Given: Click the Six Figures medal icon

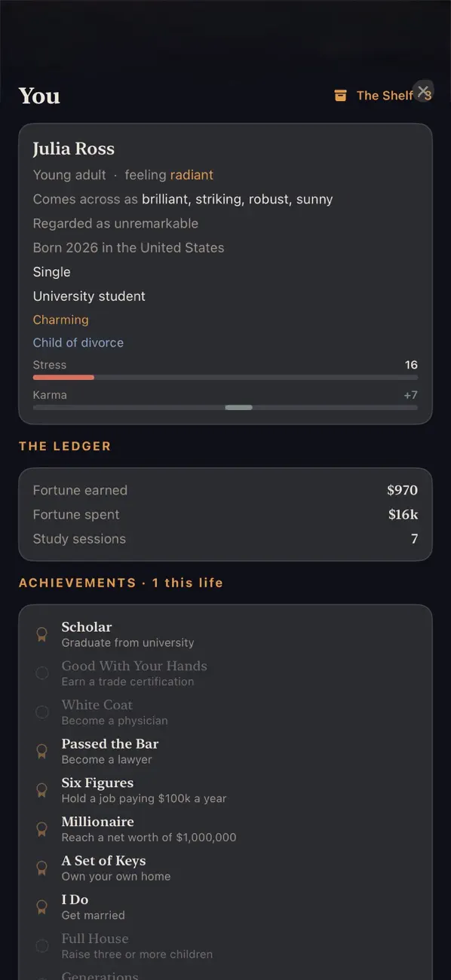Looking at the screenshot, I should point(42,790).
